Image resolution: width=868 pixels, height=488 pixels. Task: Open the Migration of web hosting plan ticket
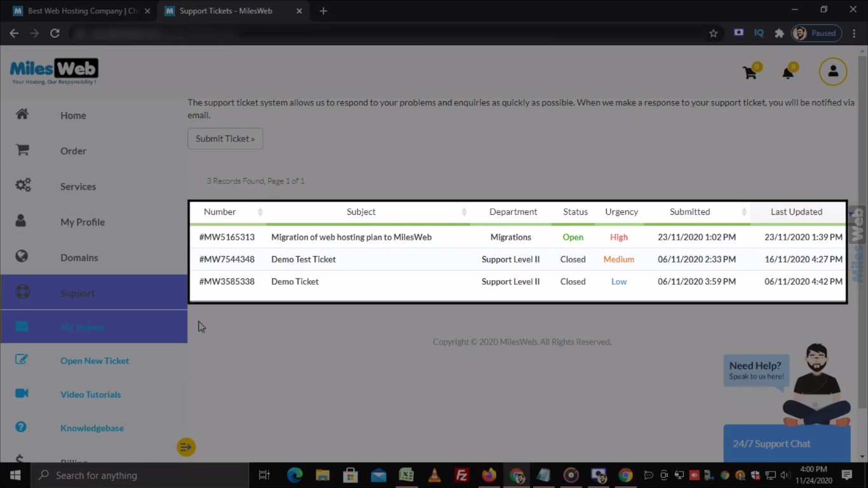coord(351,237)
